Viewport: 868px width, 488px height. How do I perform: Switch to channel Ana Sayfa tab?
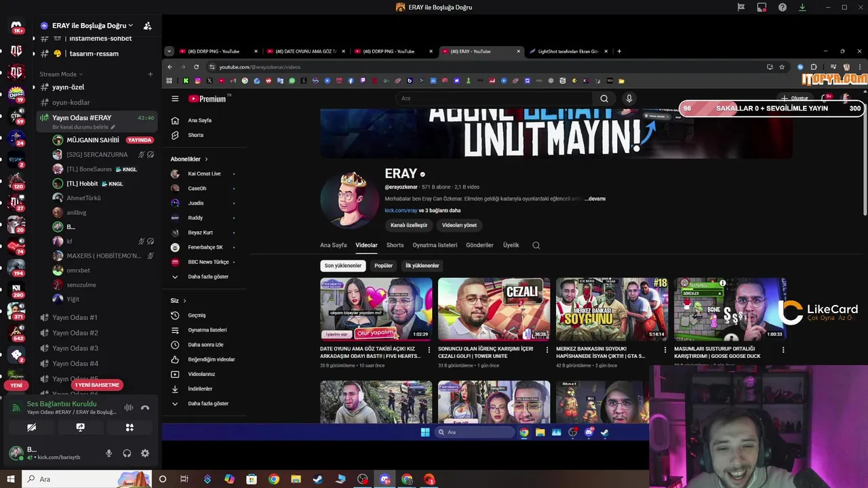[333, 245]
